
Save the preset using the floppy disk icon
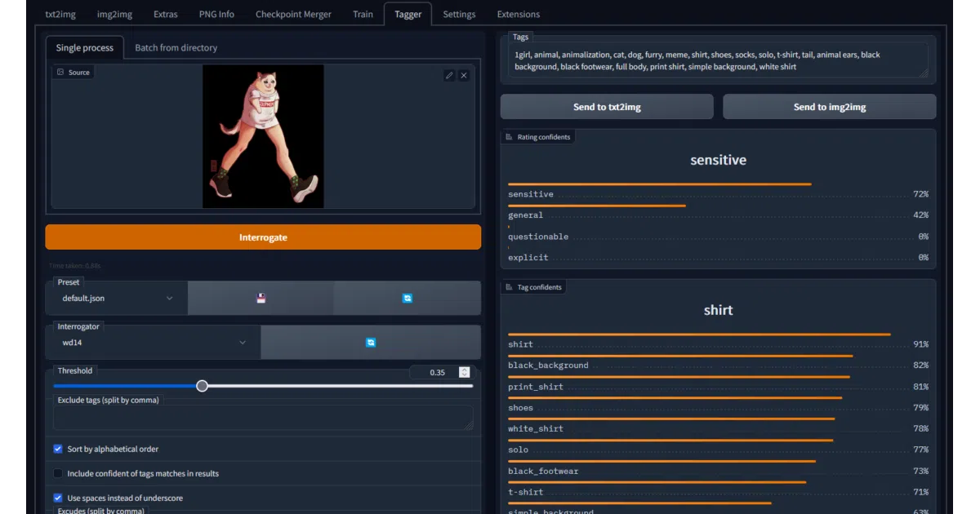[x=261, y=299]
